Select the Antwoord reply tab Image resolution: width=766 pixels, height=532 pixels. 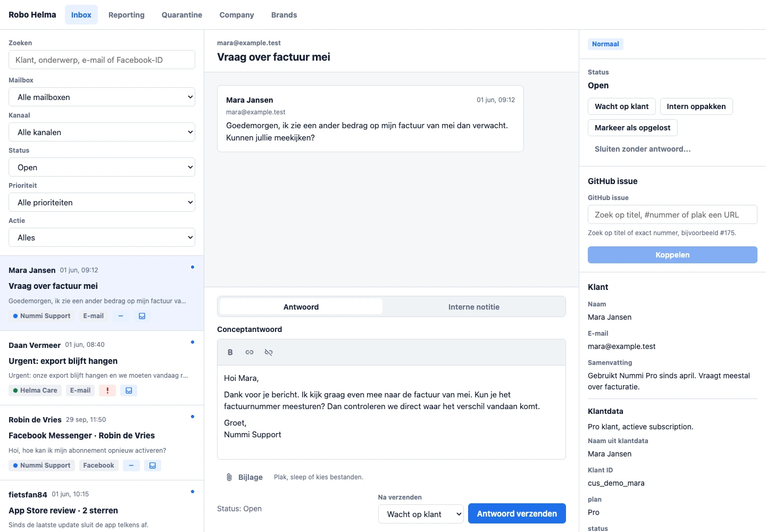(301, 307)
